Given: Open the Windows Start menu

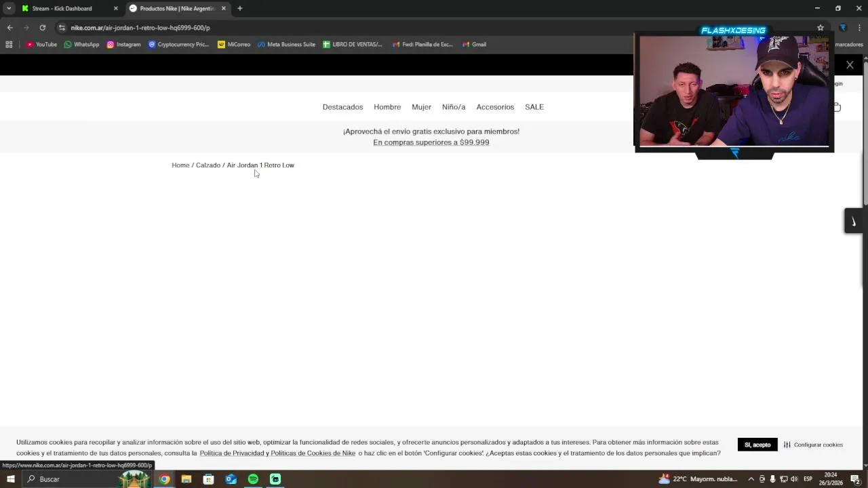Looking at the screenshot, I should pos(10,479).
